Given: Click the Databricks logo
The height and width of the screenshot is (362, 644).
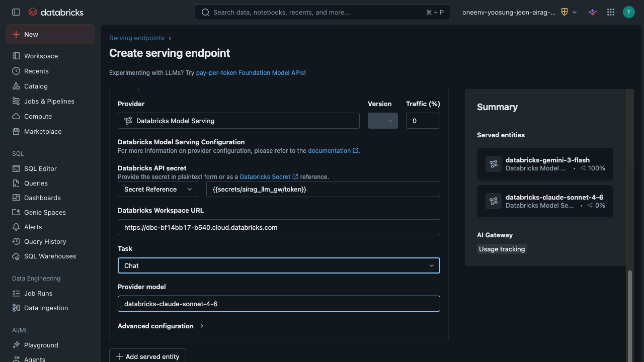Looking at the screenshot, I should [x=56, y=12].
